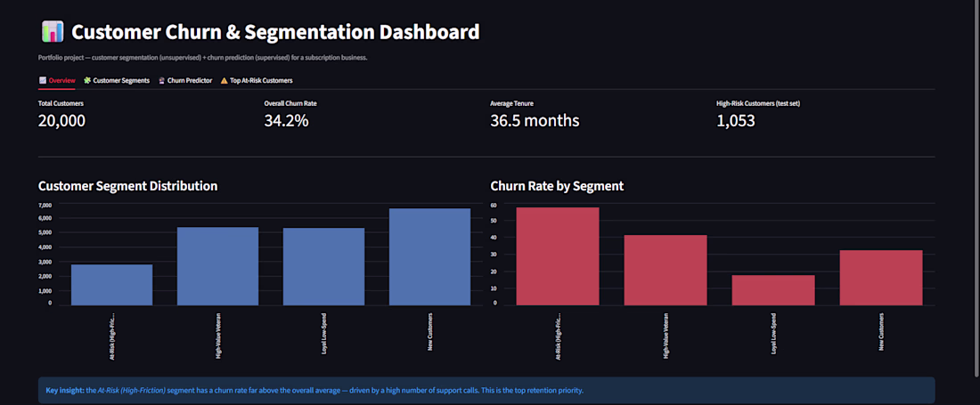Click the Churn Rate by Segment heading

tap(557, 186)
